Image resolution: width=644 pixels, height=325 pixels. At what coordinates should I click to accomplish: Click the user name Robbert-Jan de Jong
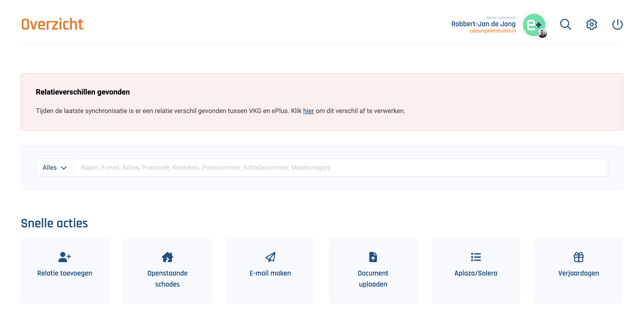point(483,24)
